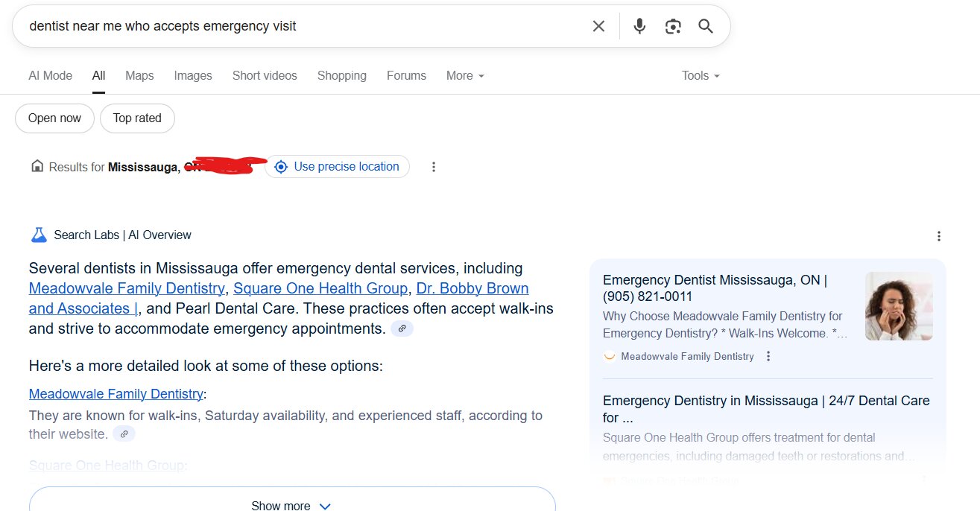This screenshot has width=980, height=511.
Task: Clear the search box with X icon
Action: pos(598,27)
